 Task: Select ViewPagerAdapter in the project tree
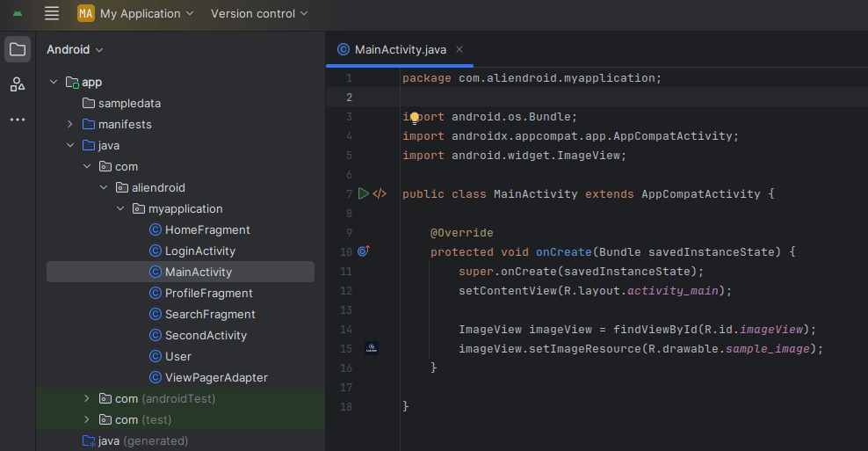tap(180, 377)
